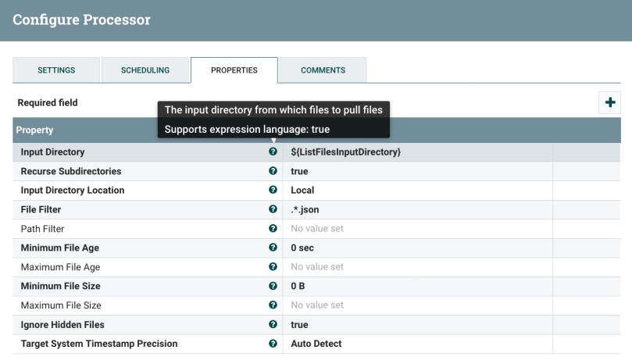Select Target System Timestamp Precision property name
The height and width of the screenshot is (364, 632).
point(99,344)
